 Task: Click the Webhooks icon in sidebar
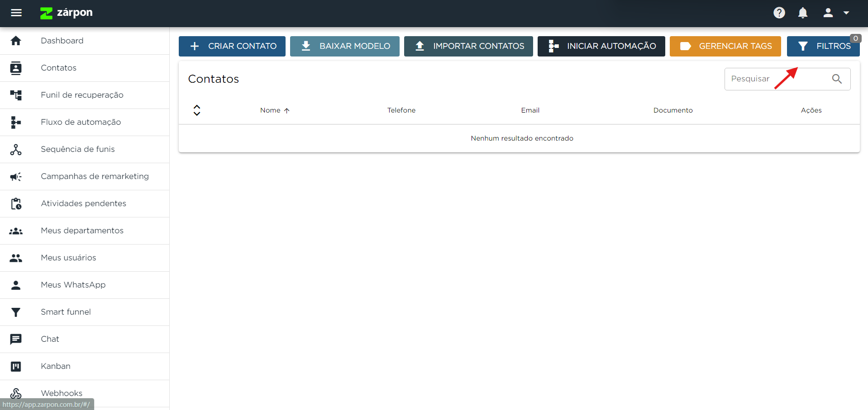click(16, 393)
